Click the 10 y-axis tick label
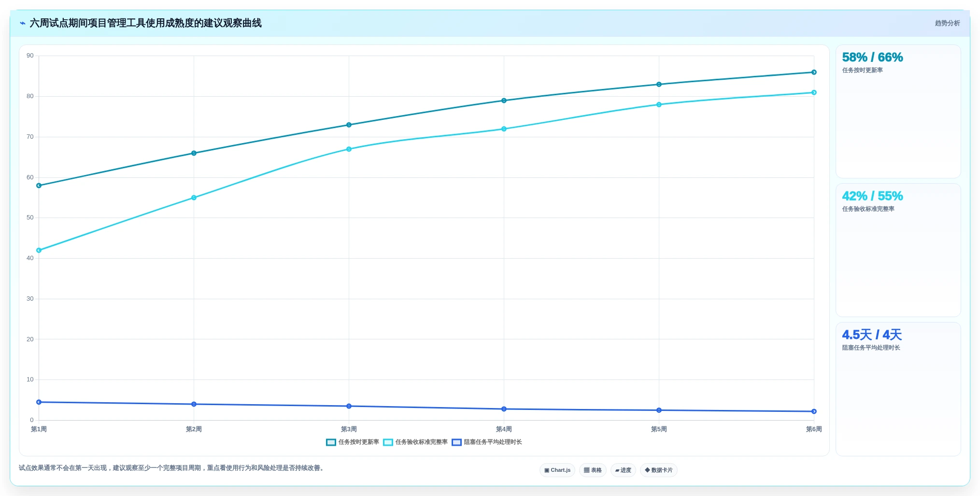 30,379
